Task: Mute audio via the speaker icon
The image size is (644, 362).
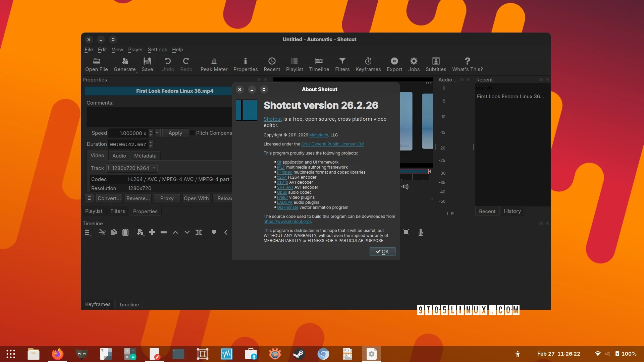Action: pos(405,187)
